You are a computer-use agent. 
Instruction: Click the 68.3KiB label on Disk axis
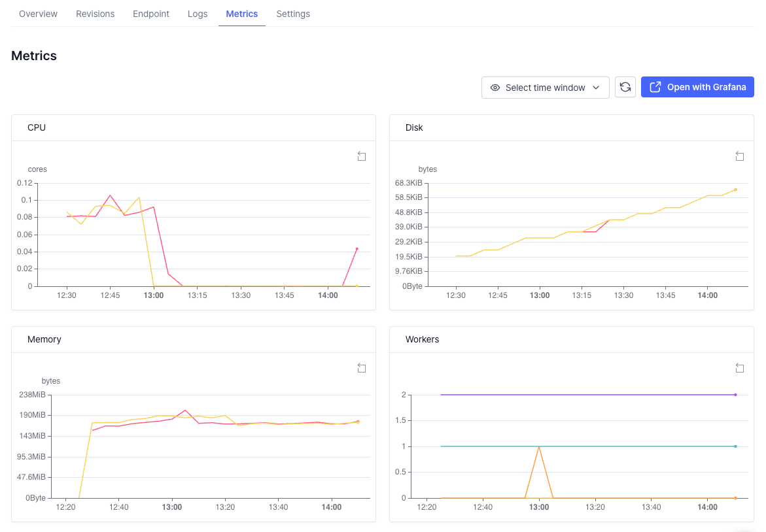(x=408, y=183)
